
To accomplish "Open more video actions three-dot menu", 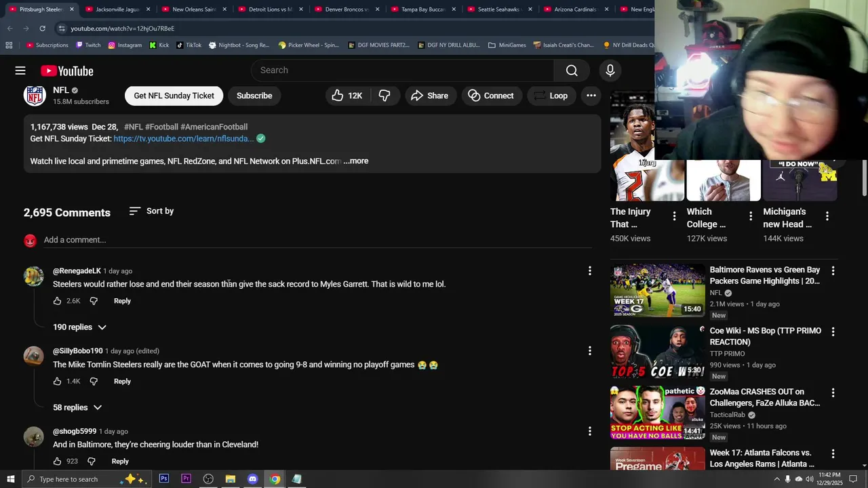I will [x=591, y=96].
